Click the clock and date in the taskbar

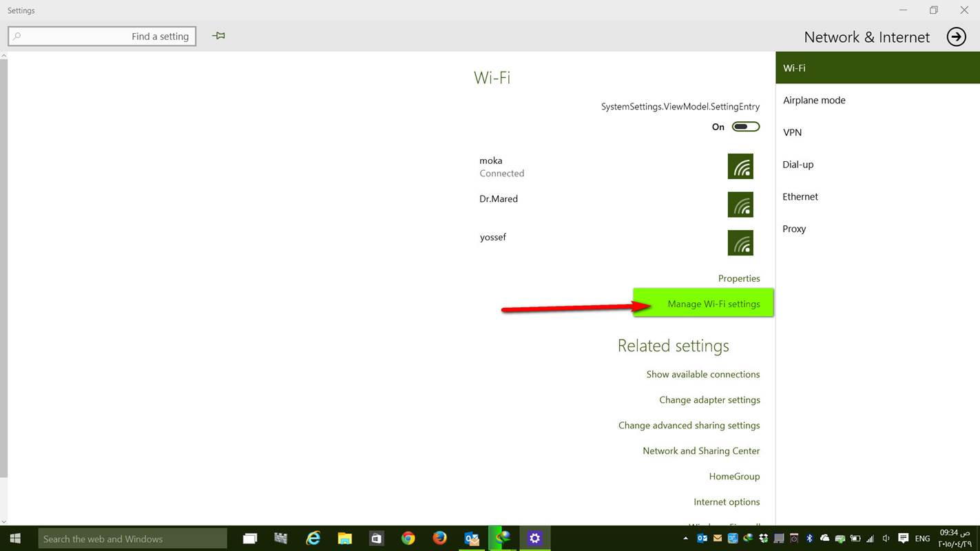955,539
